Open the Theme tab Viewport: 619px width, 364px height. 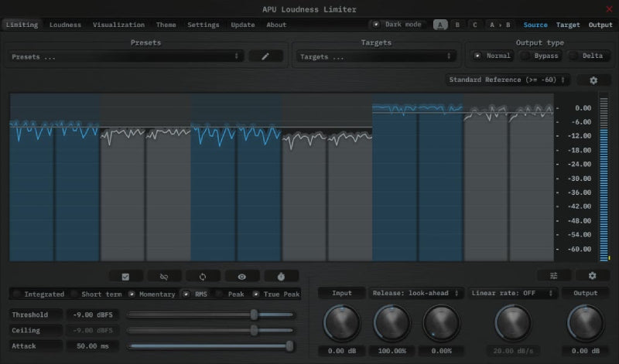(x=166, y=25)
